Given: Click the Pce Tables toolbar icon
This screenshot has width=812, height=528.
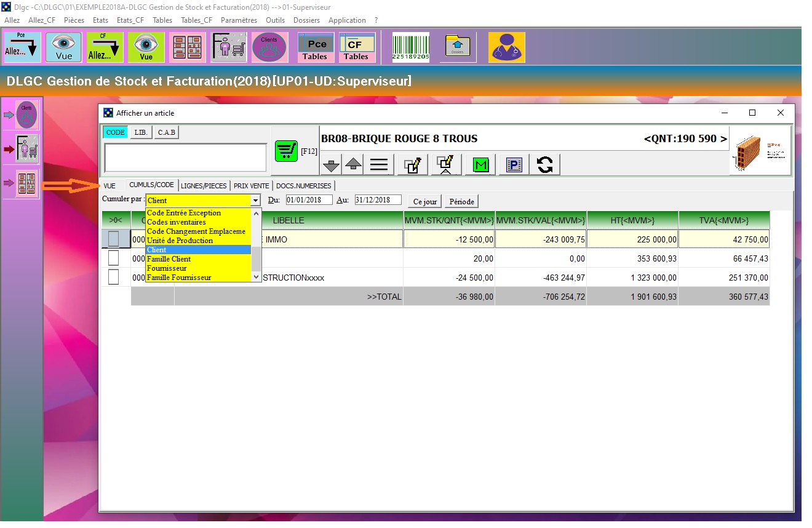Looking at the screenshot, I should pyautogui.click(x=316, y=47).
